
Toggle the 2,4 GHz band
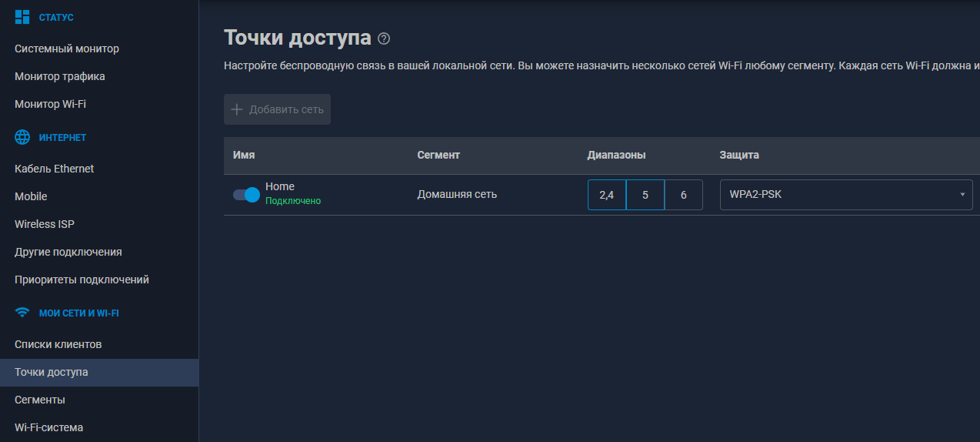pos(606,195)
